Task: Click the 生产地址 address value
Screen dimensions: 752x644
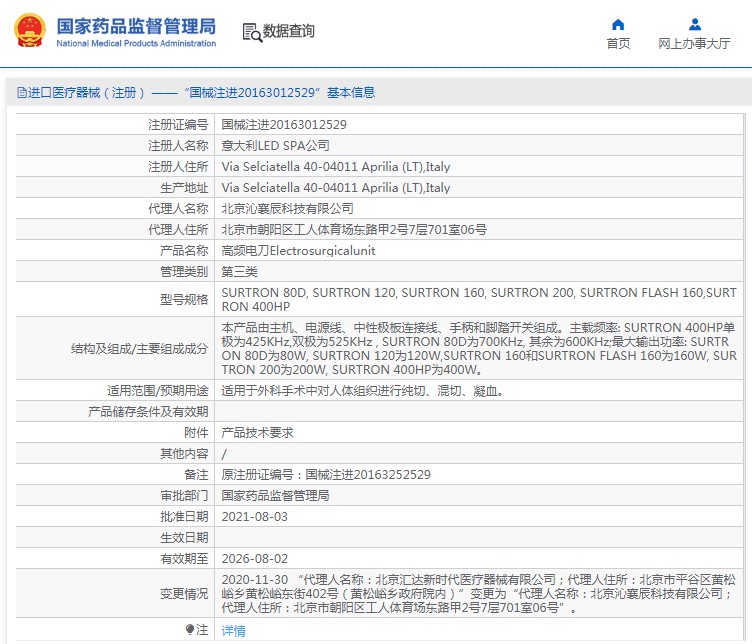Action: pos(336,187)
